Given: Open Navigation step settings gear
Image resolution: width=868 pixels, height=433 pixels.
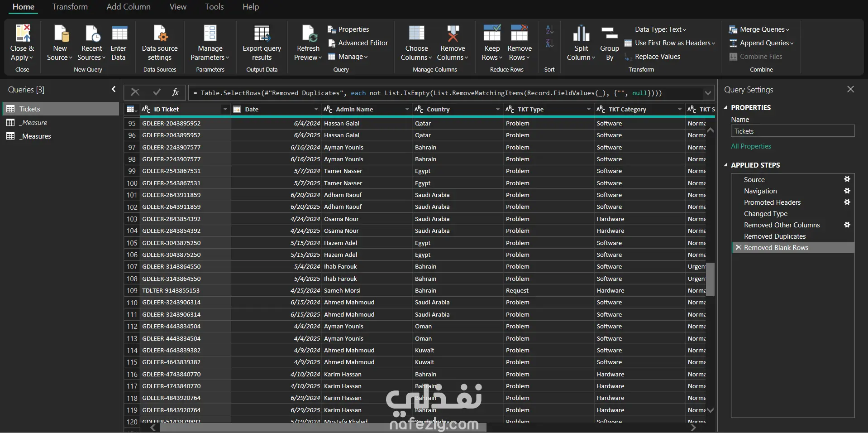Looking at the screenshot, I should pyautogui.click(x=847, y=191).
